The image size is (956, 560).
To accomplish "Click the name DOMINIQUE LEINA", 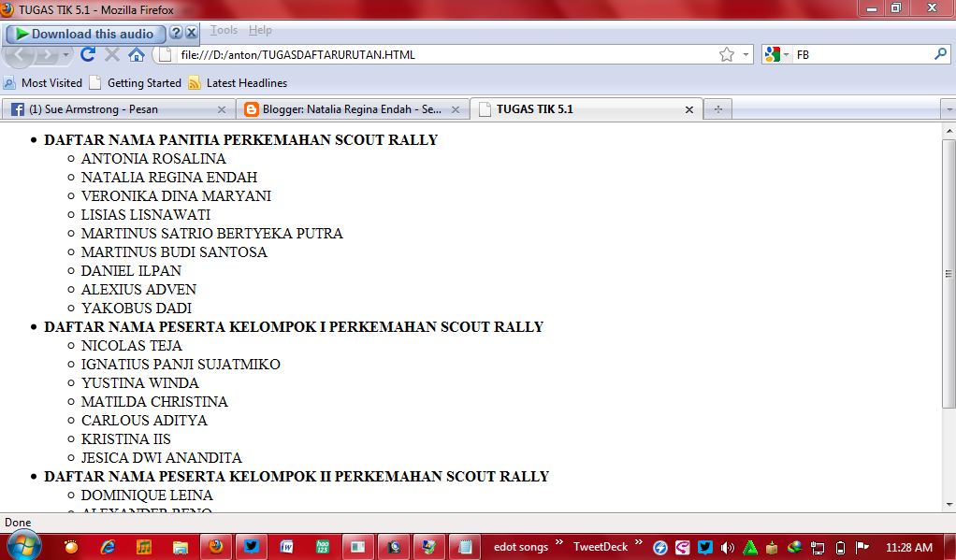I will click(147, 495).
